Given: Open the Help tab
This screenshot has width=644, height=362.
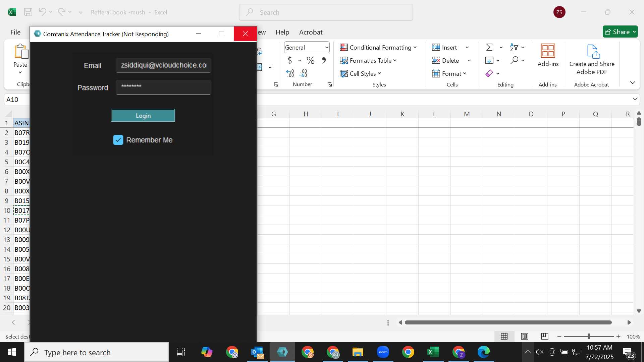Looking at the screenshot, I should click(282, 32).
